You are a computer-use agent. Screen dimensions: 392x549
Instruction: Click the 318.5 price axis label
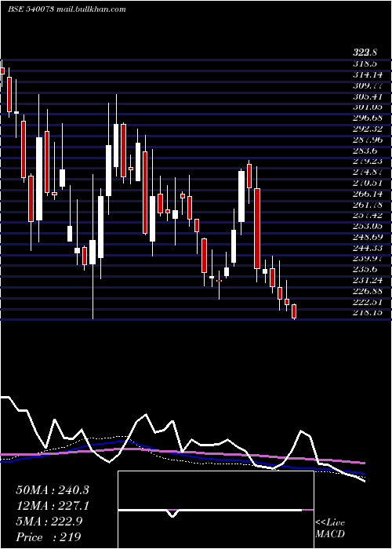[365, 64]
